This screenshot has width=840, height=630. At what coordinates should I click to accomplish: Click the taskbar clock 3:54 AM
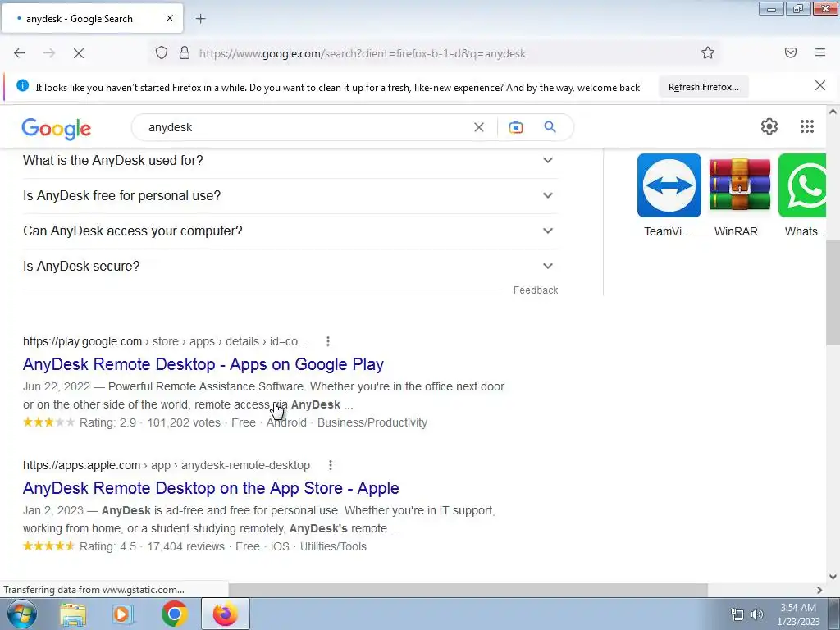798,608
